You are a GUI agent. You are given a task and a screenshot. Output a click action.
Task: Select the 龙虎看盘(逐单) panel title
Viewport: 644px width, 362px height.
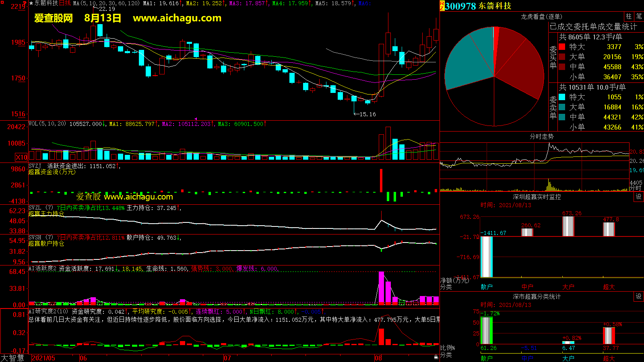541,16
